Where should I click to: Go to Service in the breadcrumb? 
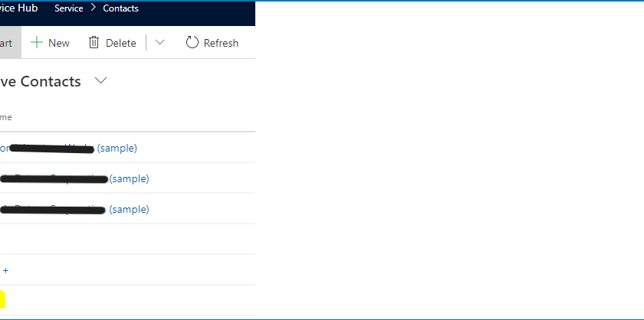coord(69,8)
